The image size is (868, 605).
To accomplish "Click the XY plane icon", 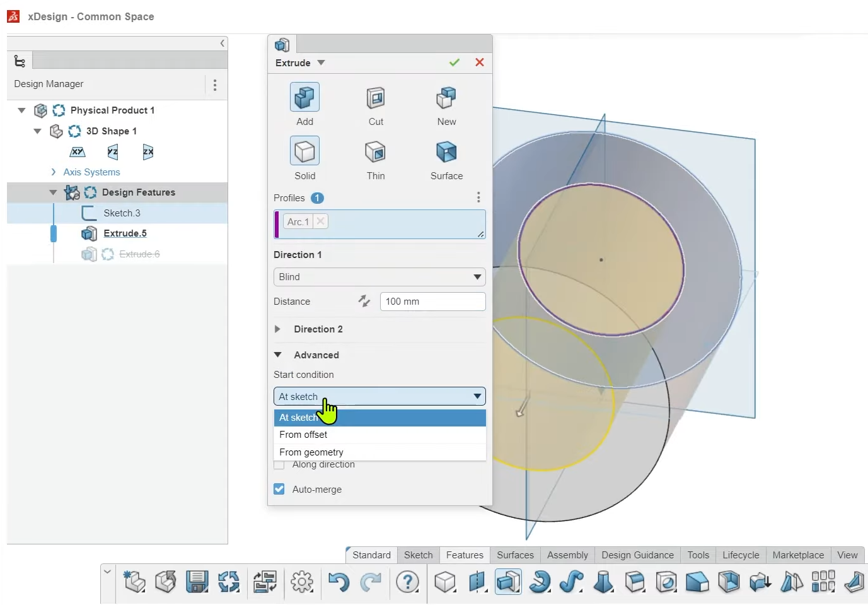I will point(78,151).
